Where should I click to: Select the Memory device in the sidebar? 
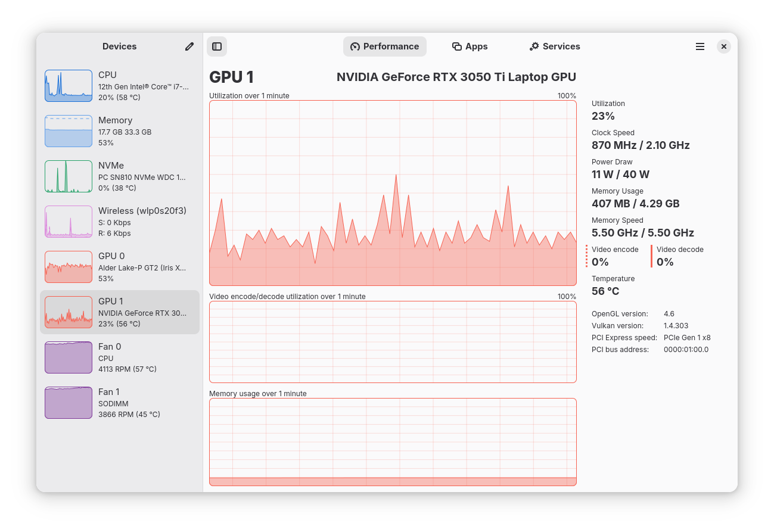119,130
